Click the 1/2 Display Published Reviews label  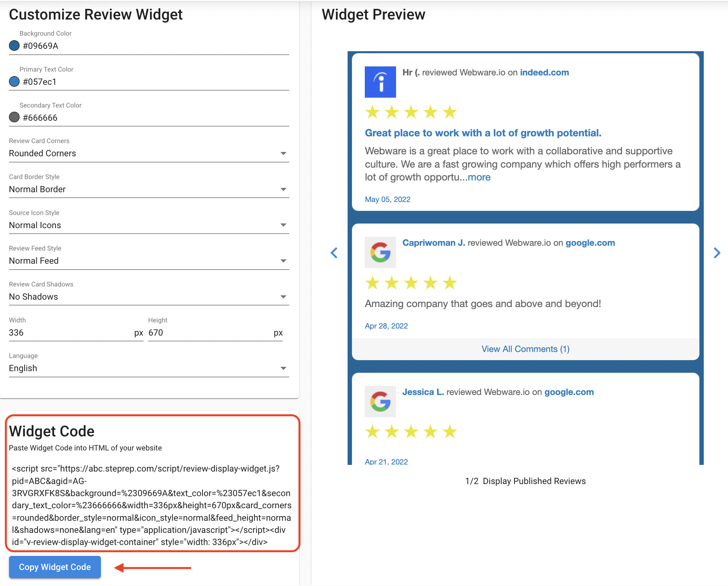click(525, 481)
